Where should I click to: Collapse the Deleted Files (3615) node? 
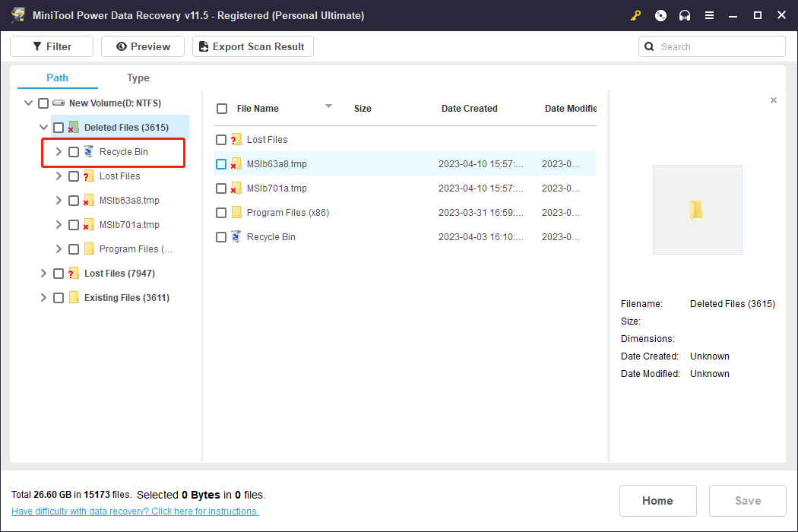44,127
